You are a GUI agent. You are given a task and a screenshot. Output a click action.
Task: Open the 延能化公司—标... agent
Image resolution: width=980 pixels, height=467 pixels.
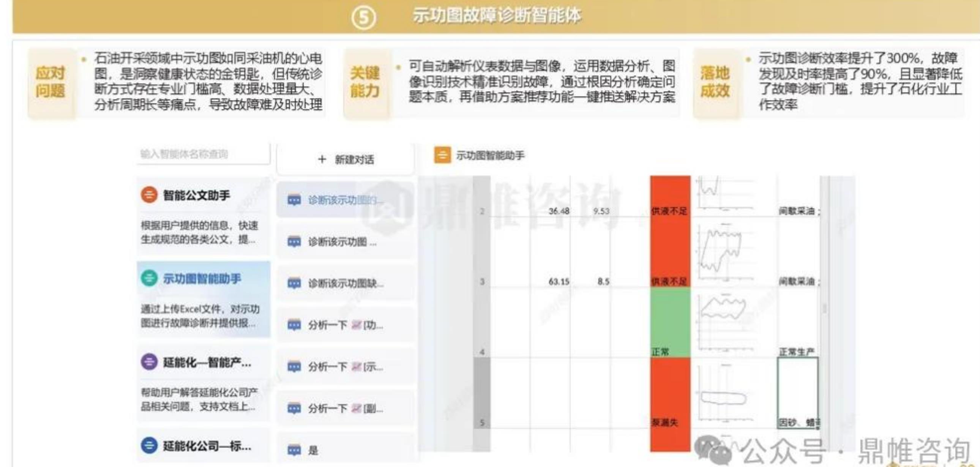click(x=203, y=445)
